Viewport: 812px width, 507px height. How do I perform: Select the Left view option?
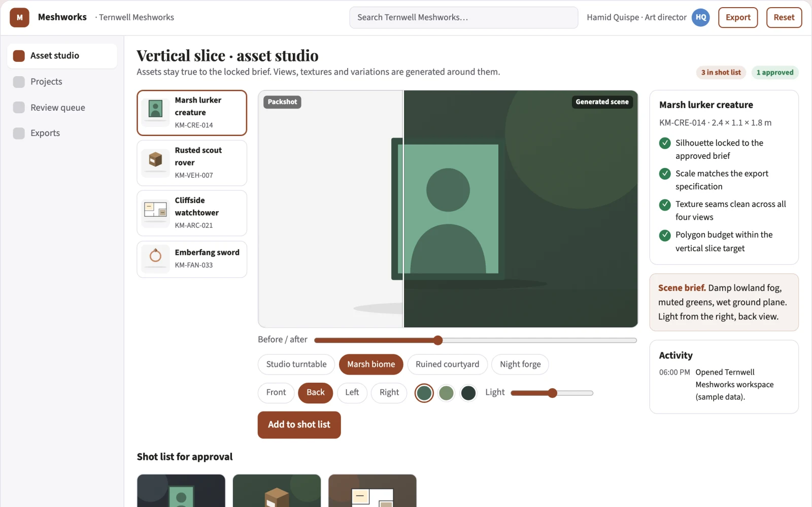click(352, 393)
